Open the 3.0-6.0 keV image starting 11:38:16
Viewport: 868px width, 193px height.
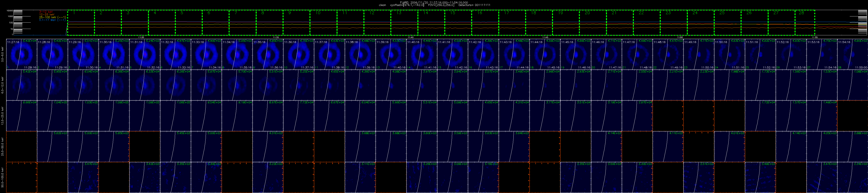360,54
